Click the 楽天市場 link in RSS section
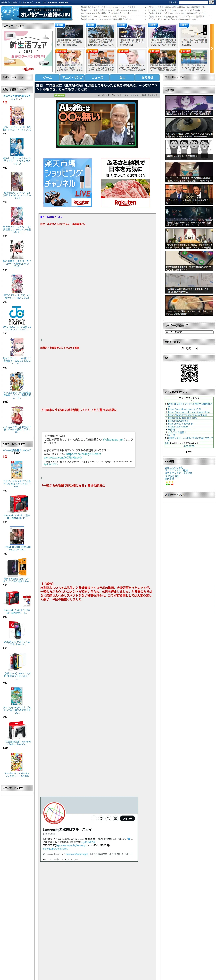This screenshot has width=216, height=980. tap(169, 479)
